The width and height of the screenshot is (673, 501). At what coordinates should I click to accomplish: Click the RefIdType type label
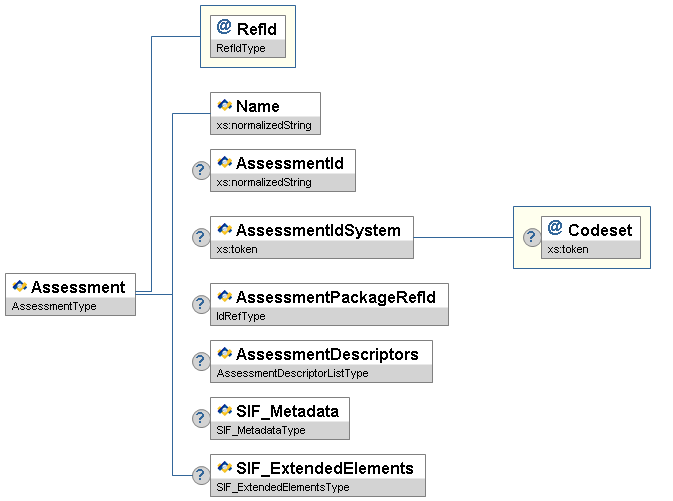coord(241,48)
